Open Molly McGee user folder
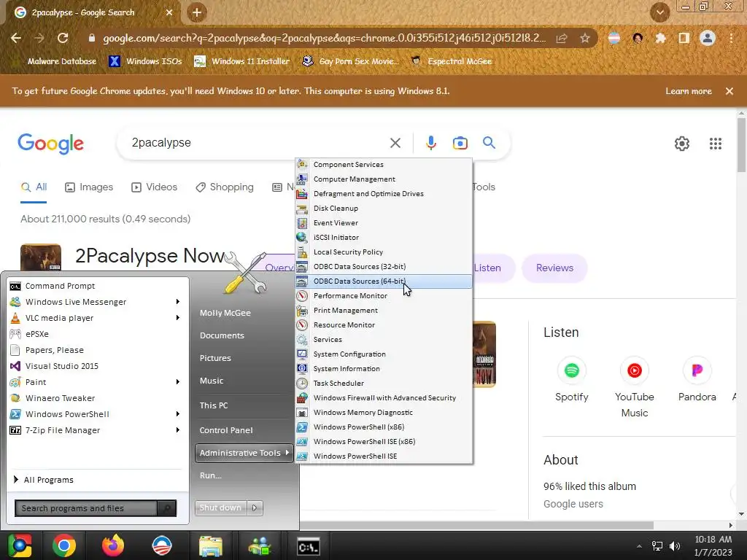The image size is (747, 560). (225, 313)
